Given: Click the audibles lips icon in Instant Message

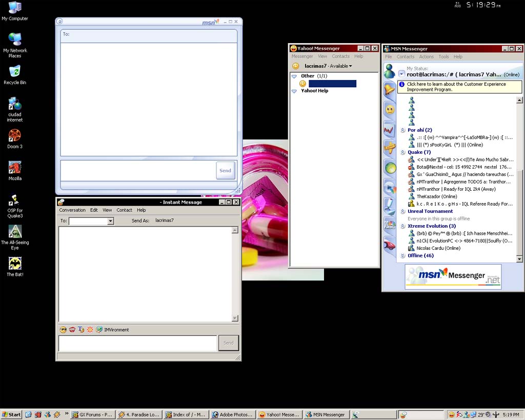Looking at the screenshot, I should tap(72, 330).
